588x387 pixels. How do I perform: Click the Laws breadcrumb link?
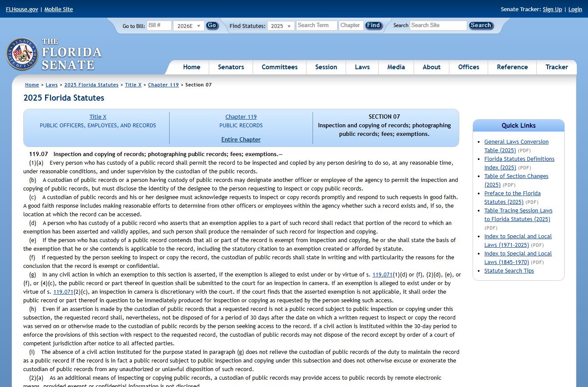(52, 85)
